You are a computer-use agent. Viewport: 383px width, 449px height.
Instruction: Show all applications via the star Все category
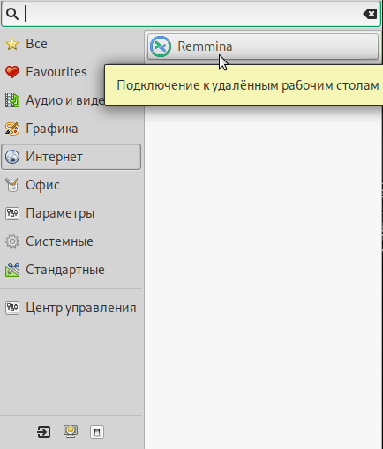[71, 44]
